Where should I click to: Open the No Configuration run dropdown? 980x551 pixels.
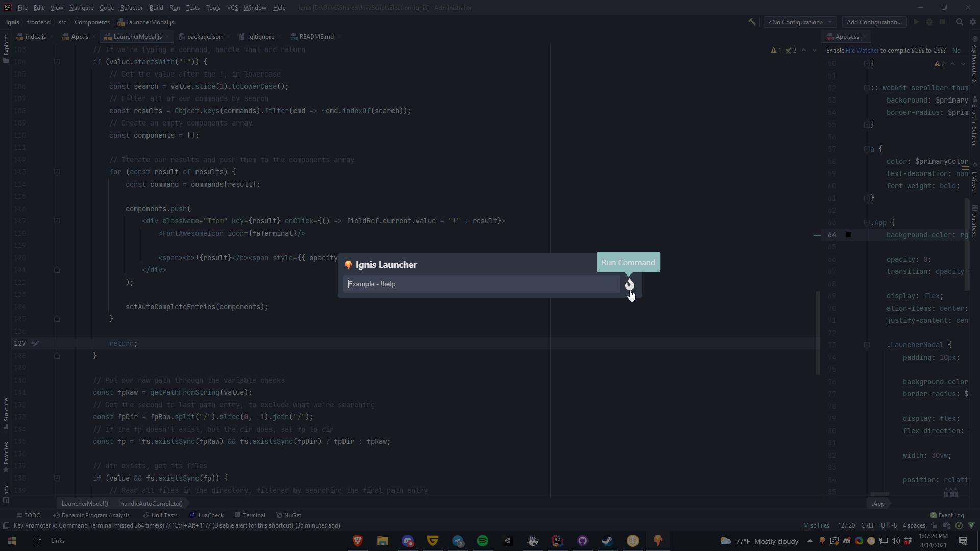click(x=800, y=22)
